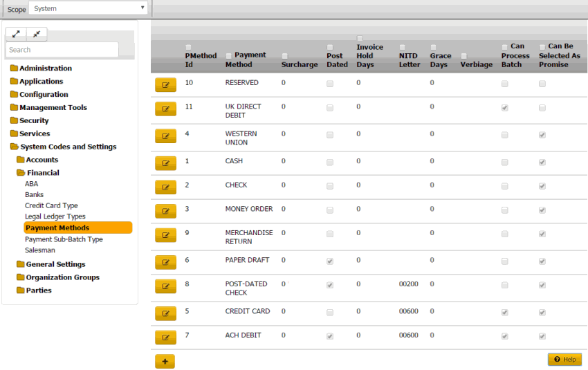Open the edit icon for WESTERN UNION
The height and width of the screenshot is (370, 588).
click(165, 136)
